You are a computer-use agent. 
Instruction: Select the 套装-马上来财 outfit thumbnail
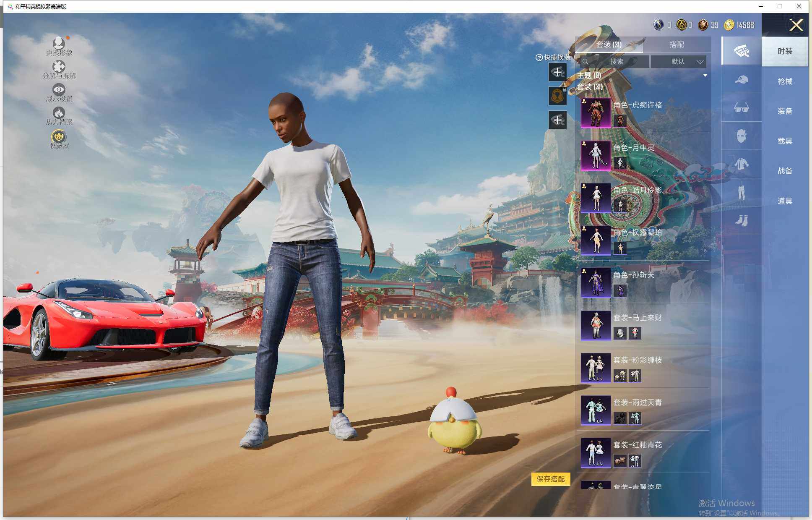point(596,325)
